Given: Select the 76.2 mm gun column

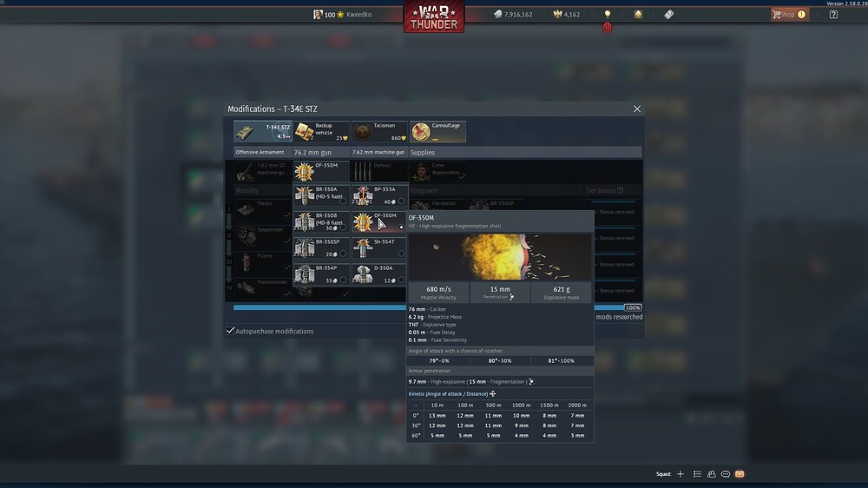Looking at the screenshot, I should pyautogui.click(x=321, y=152).
